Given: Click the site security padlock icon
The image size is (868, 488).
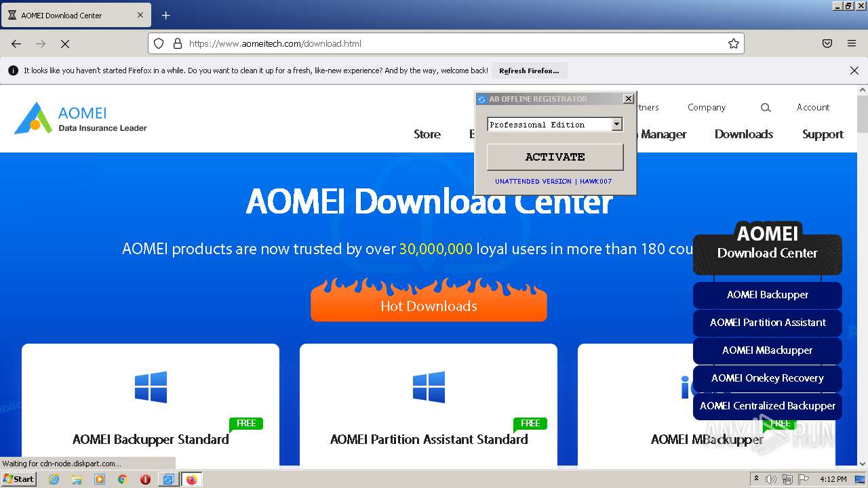Looking at the screenshot, I should (178, 43).
